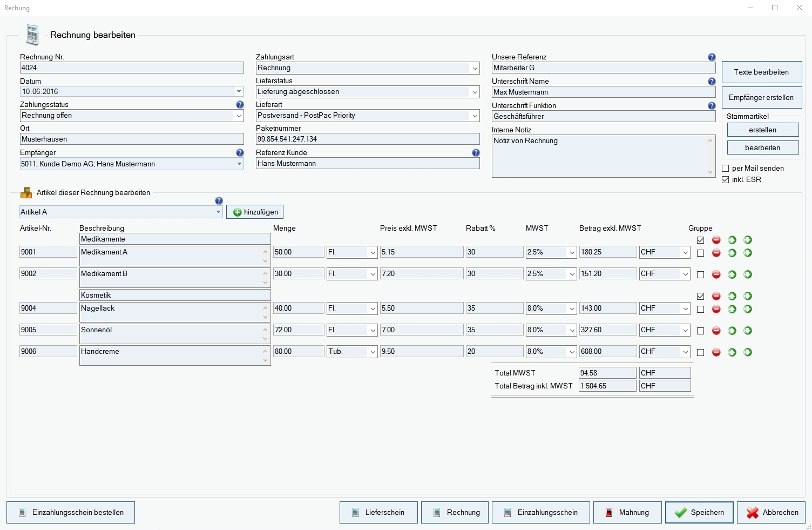Check Gruppe checkbox for Handcreme

pos(700,353)
